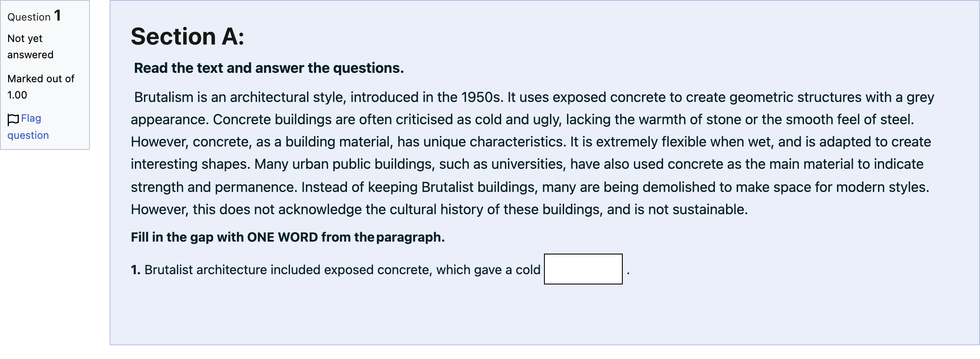Viewport: 980px width, 359px height.
Task: Select the 'Question 1' label in sidebar
Action: (x=34, y=16)
